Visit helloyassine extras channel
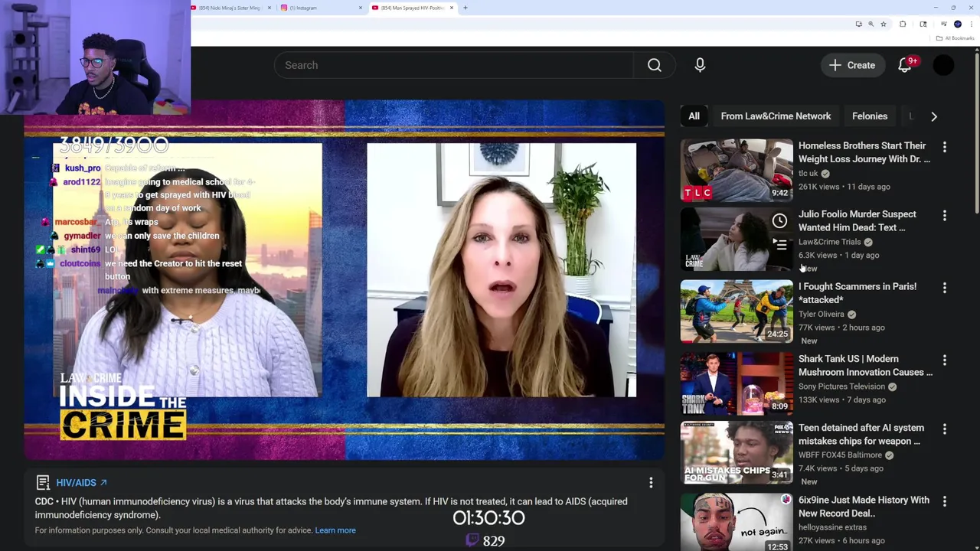The height and width of the screenshot is (551, 980). (x=832, y=527)
